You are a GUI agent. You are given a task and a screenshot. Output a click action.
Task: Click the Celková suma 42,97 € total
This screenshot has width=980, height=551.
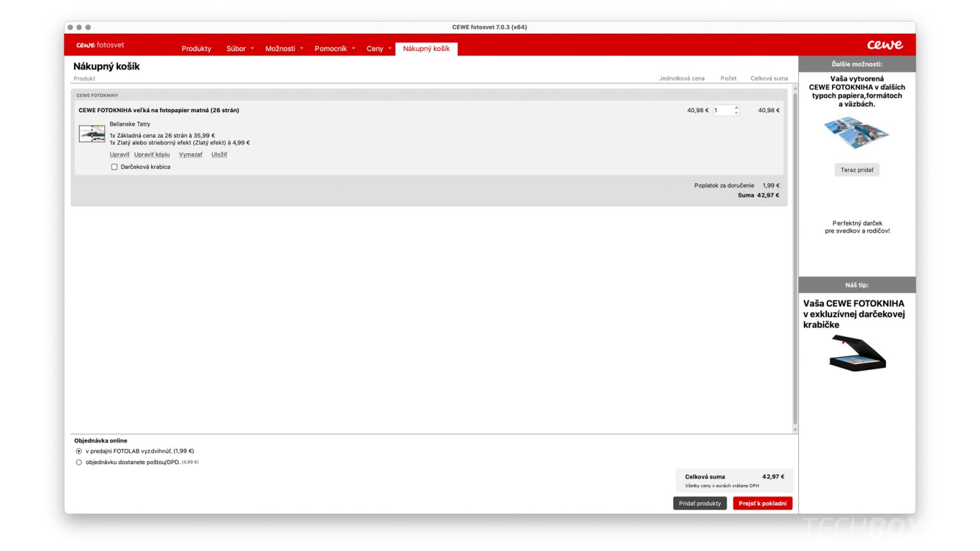click(x=734, y=476)
